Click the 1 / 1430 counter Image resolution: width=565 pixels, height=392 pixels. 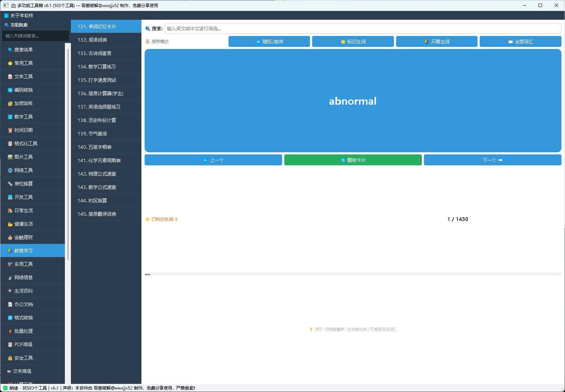[x=458, y=219]
